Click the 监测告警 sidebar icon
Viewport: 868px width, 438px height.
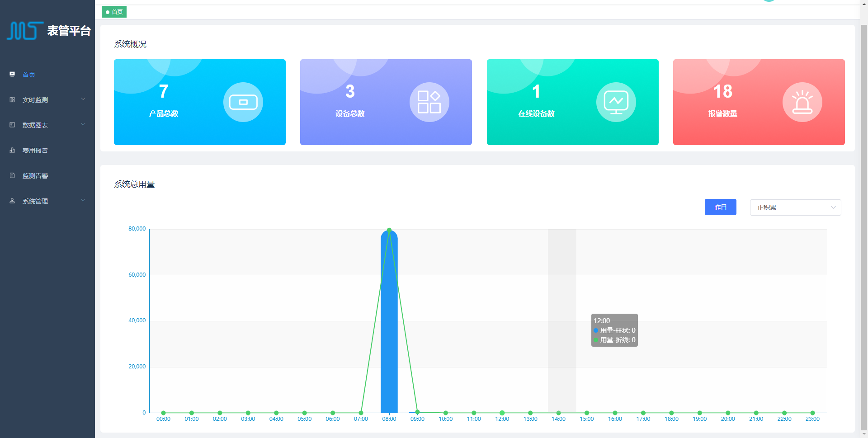pos(12,176)
